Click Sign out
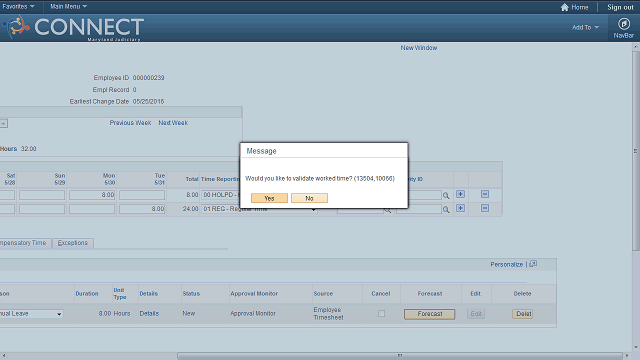The width and height of the screenshot is (640, 360). (620, 7)
